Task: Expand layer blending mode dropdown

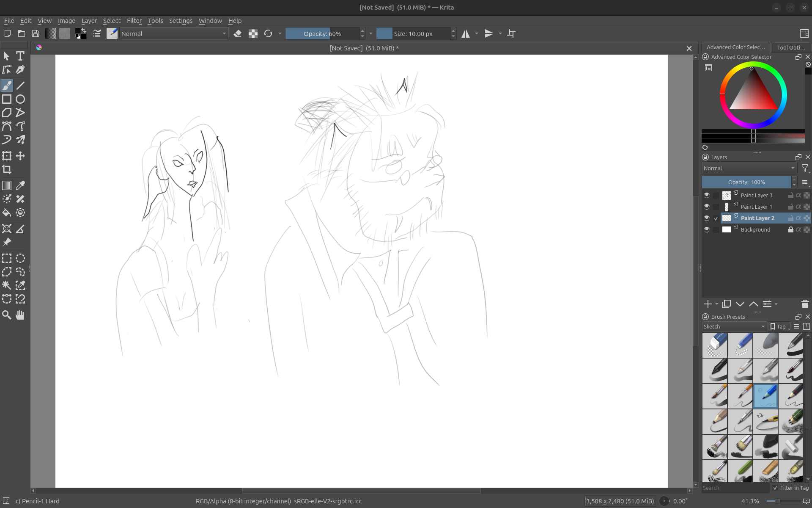Action: 749,168
